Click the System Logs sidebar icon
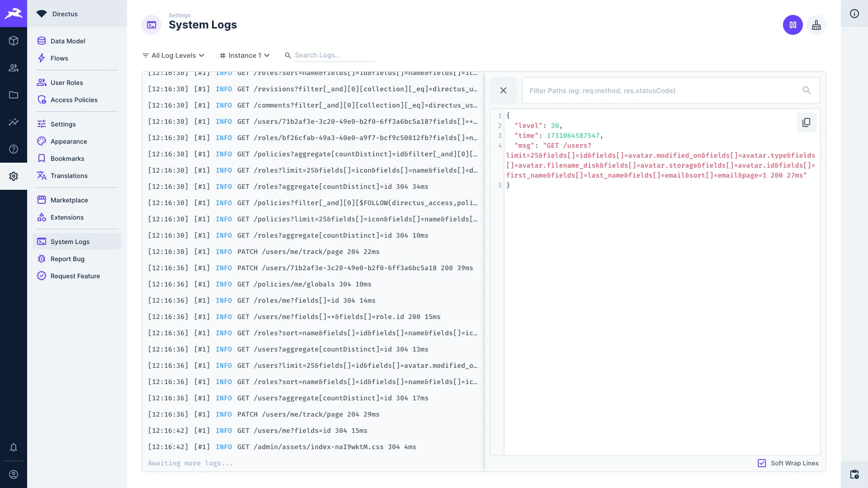 click(41, 241)
